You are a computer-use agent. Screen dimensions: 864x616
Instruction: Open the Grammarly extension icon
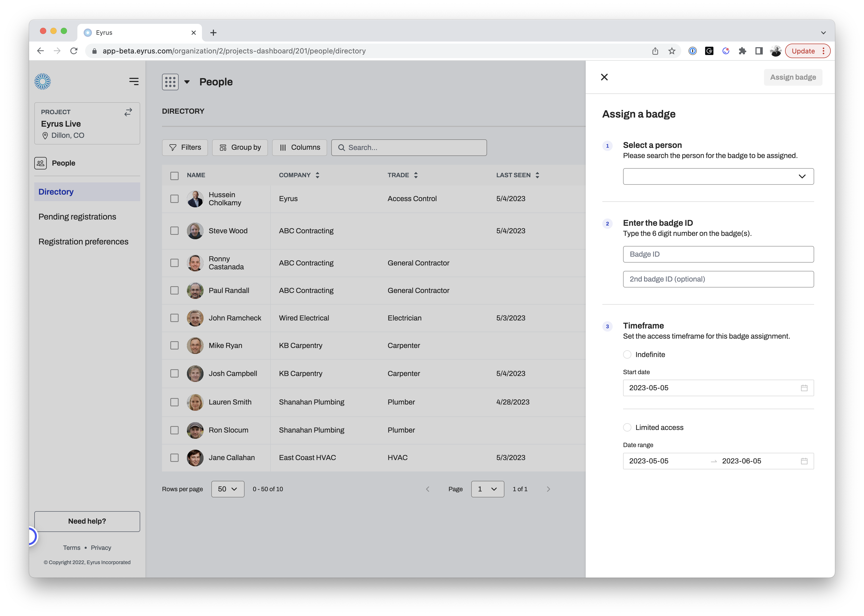709,51
